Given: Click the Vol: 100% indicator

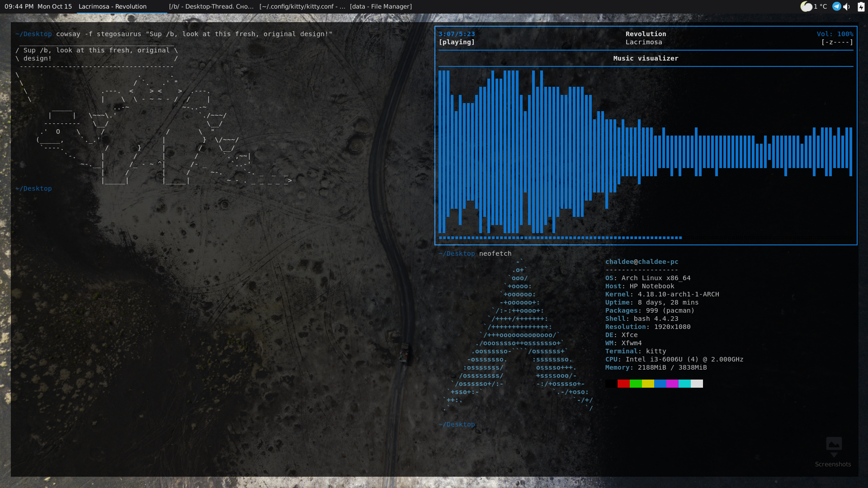Looking at the screenshot, I should tap(835, 34).
